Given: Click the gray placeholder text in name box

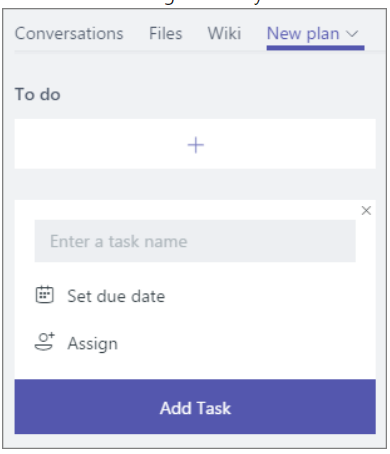Looking at the screenshot, I should coord(119,241).
